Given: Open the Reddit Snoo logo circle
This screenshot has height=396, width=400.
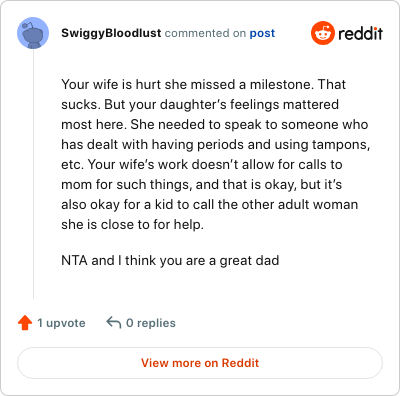Looking at the screenshot, I should click(322, 33).
